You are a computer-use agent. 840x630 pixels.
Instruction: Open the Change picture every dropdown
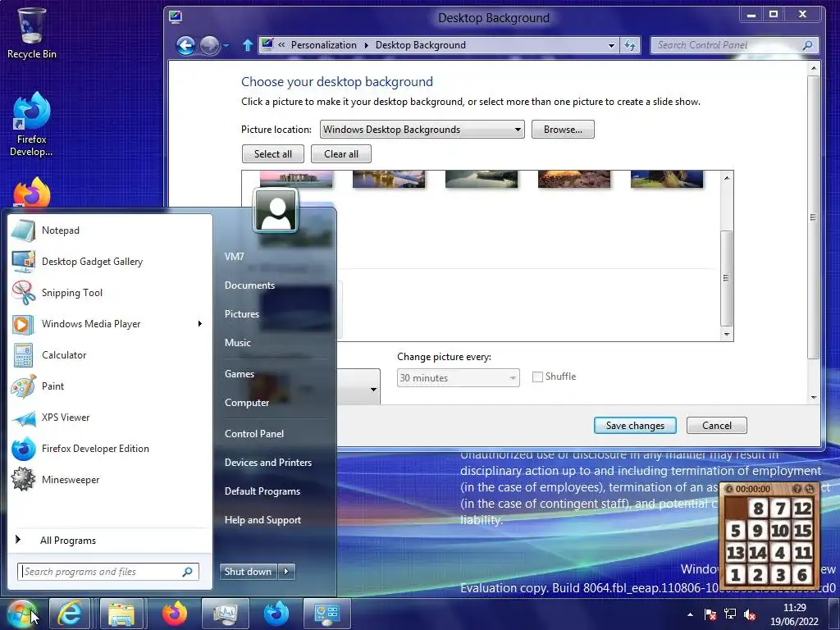point(458,378)
